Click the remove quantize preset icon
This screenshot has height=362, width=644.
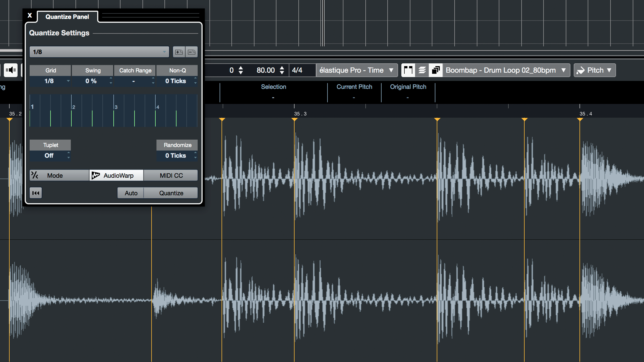191,52
